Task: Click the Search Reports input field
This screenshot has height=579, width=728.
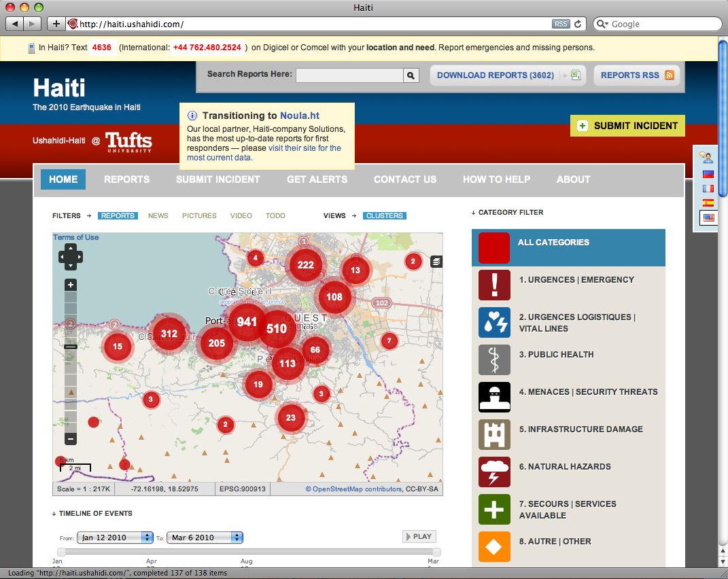Action: point(349,75)
